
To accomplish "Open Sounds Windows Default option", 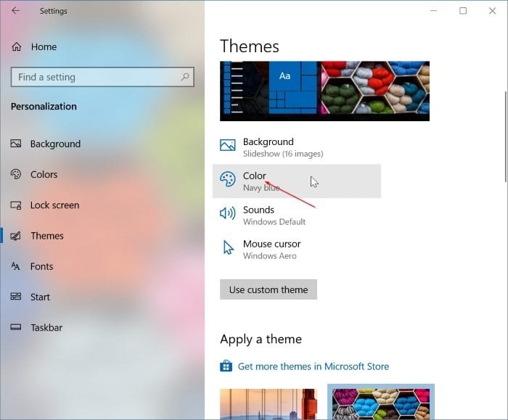I will 296,215.
